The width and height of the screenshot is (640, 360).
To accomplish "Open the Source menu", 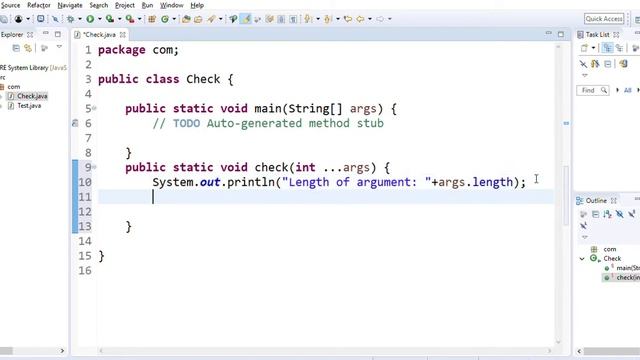I will click(10, 5).
